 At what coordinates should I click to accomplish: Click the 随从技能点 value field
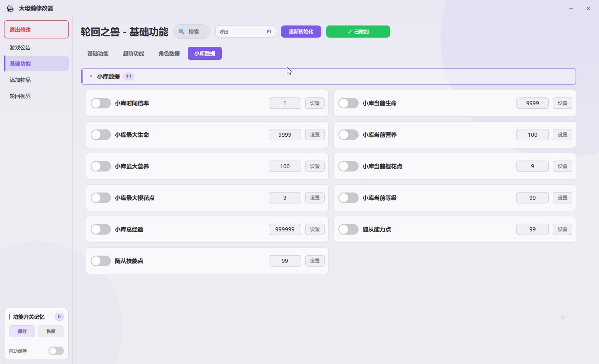click(285, 261)
